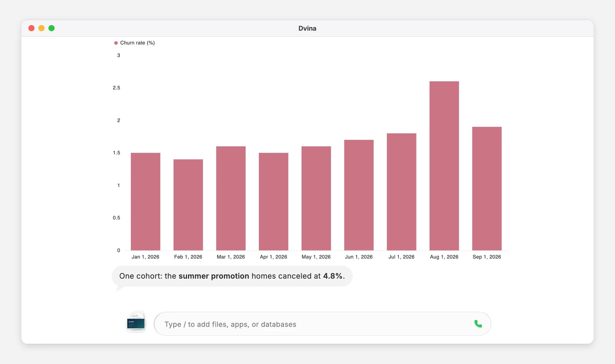
Task: Select the Jan 1, 2026 bar
Action: point(146,201)
